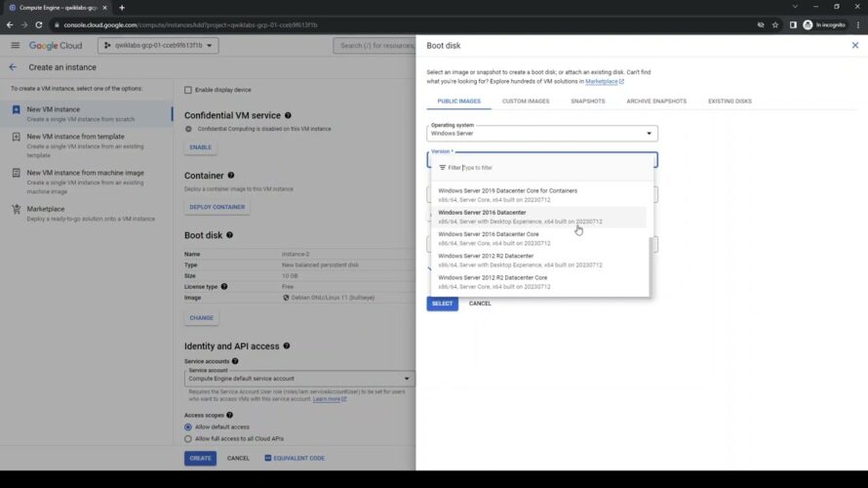Click the Equivalent Code icon

[x=268, y=458]
